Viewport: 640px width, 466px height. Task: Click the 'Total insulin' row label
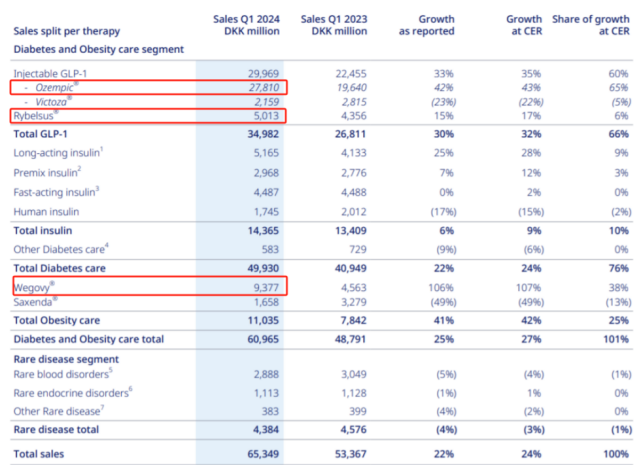(42, 231)
